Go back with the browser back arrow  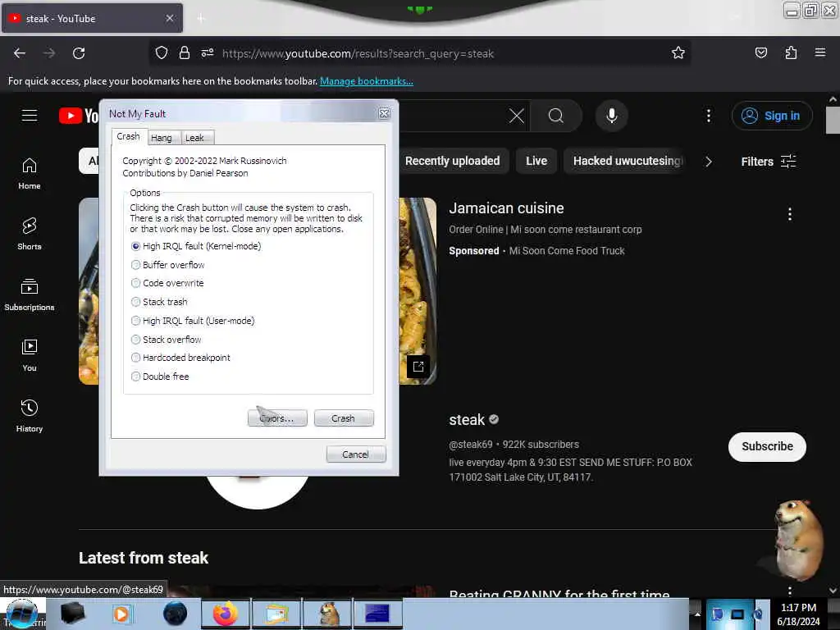tap(20, 53)
